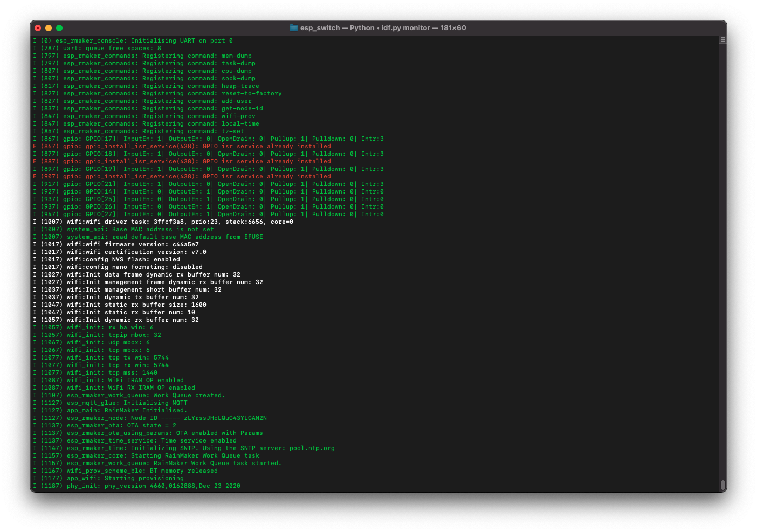
Task: Click the 'management short buffer num: 32' line
Action: [127, 289]
